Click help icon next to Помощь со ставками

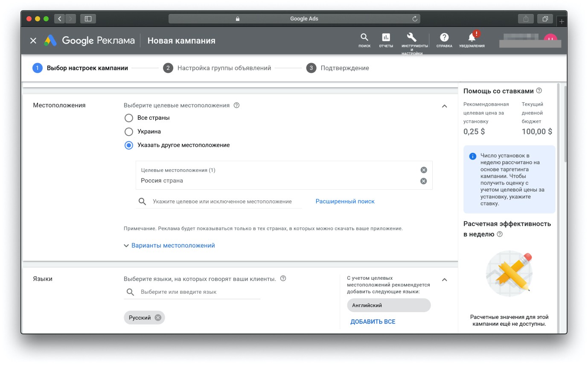(x=539, y=90)
